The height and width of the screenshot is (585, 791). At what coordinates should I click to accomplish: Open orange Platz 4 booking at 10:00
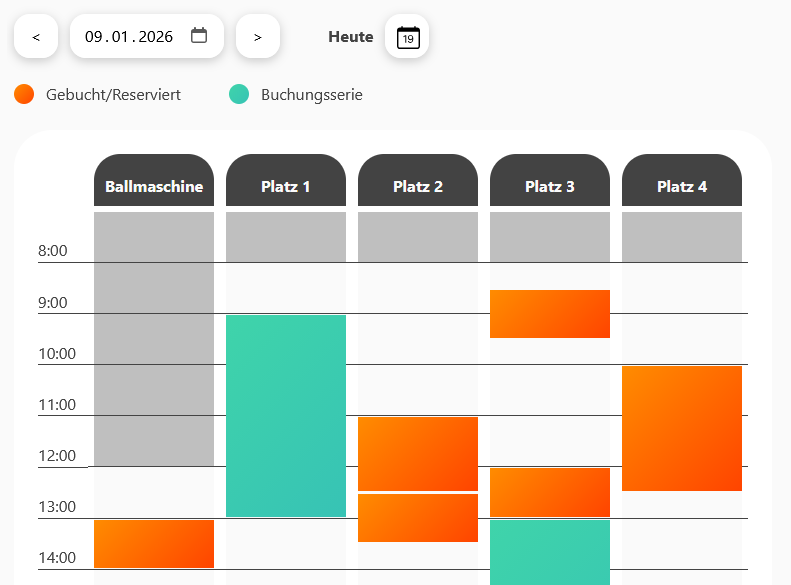click(682, 428)
